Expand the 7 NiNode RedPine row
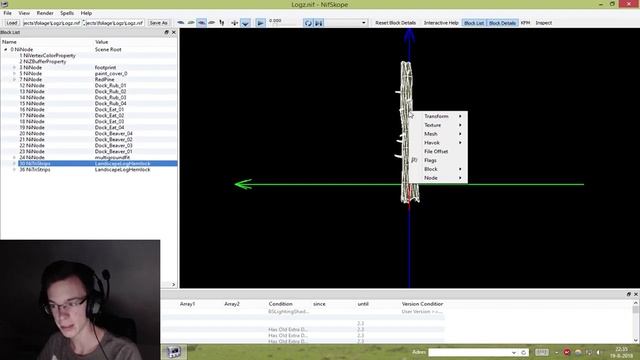This screenshot has width=640, height=360. [14, 79]
